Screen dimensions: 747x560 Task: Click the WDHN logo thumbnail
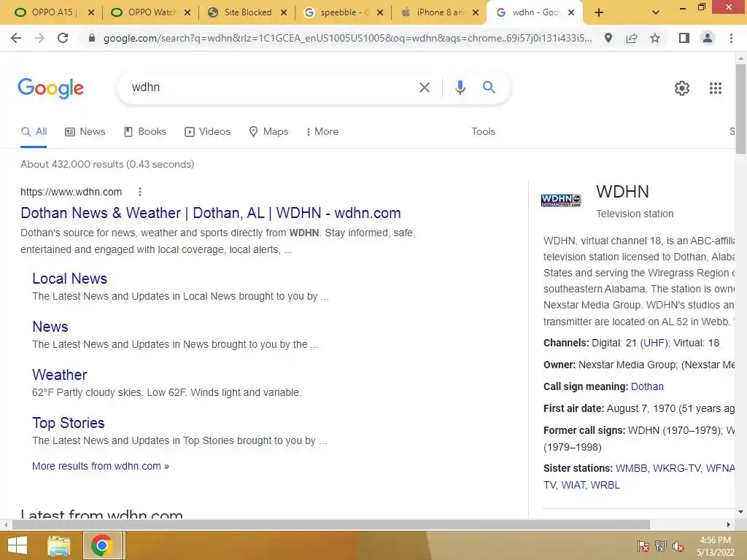coord(561,201)
